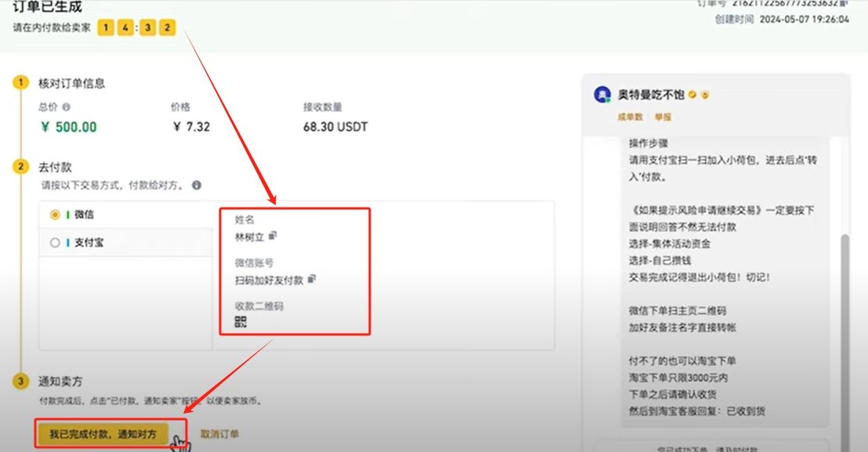Click second badge icon next to seller name

click(705, 96)
